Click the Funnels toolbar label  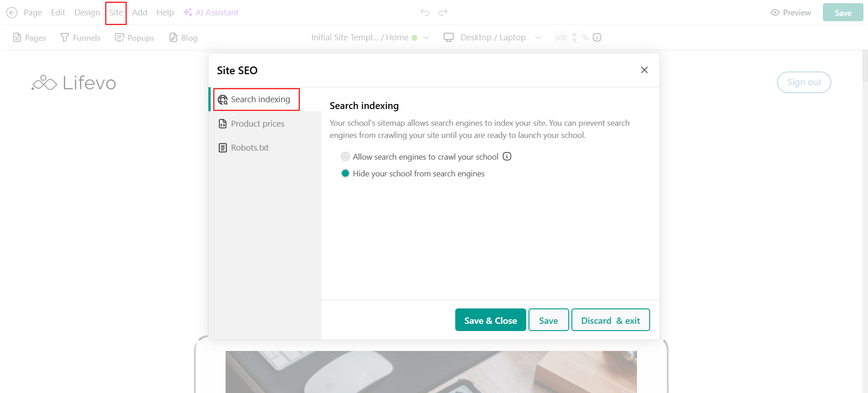point(87,38)
